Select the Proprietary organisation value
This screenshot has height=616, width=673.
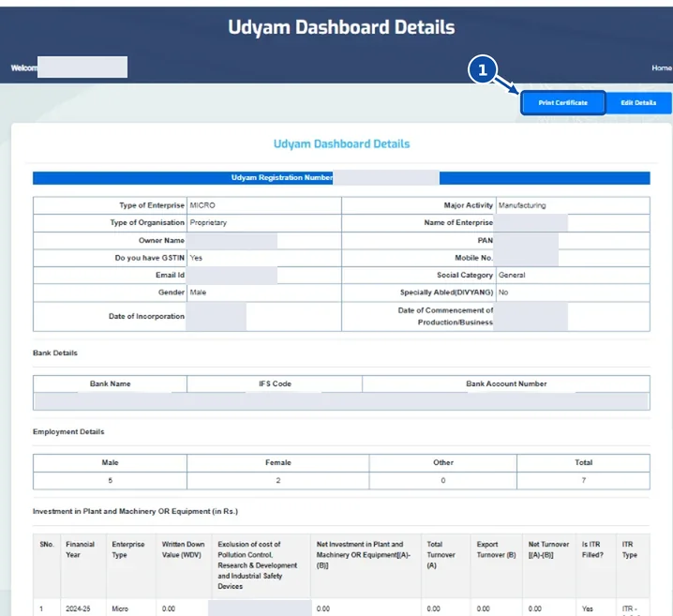(x=208, y=222)
